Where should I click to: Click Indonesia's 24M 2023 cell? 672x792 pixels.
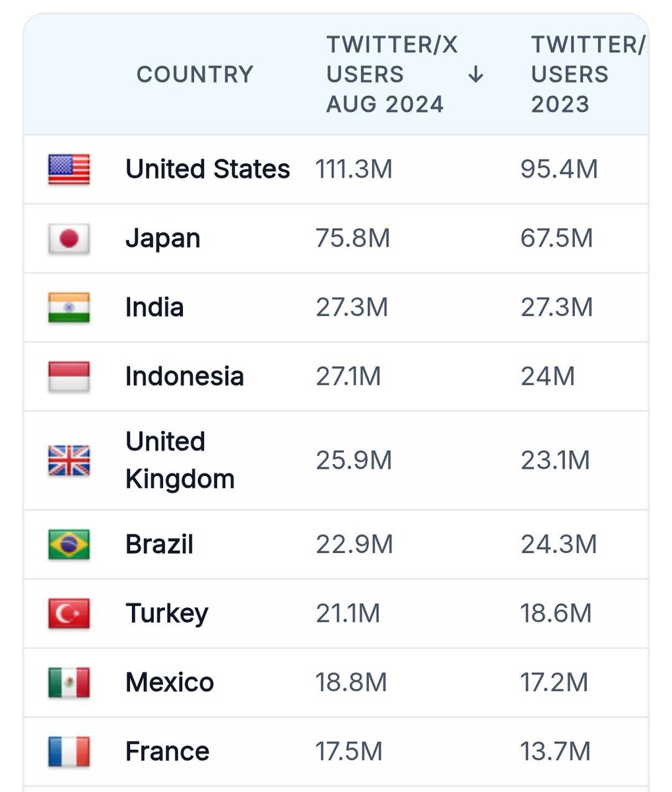547,376
